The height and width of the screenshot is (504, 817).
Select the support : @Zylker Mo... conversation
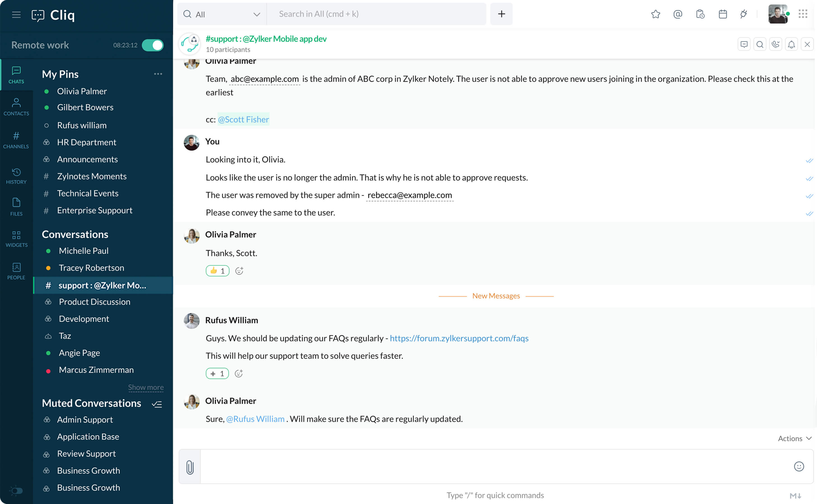pos(103,285)
